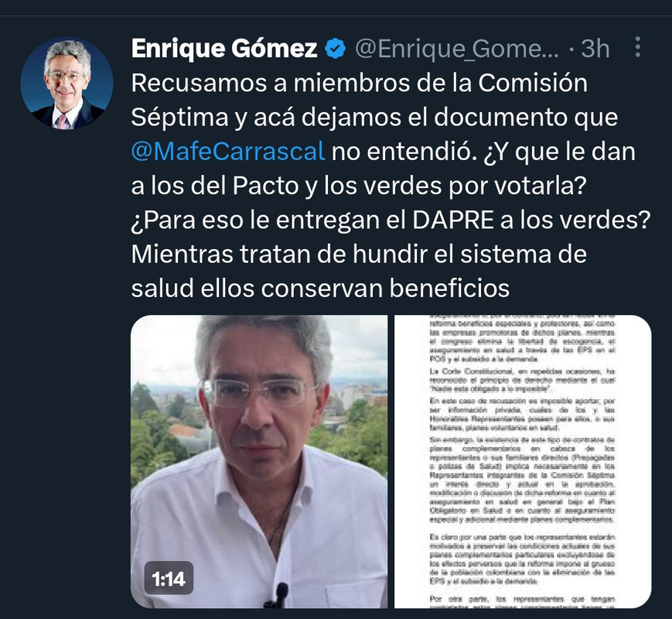Click the blue verified badge beside Enrique Gómez
The image size is (672, 619).
click(335, 48)
